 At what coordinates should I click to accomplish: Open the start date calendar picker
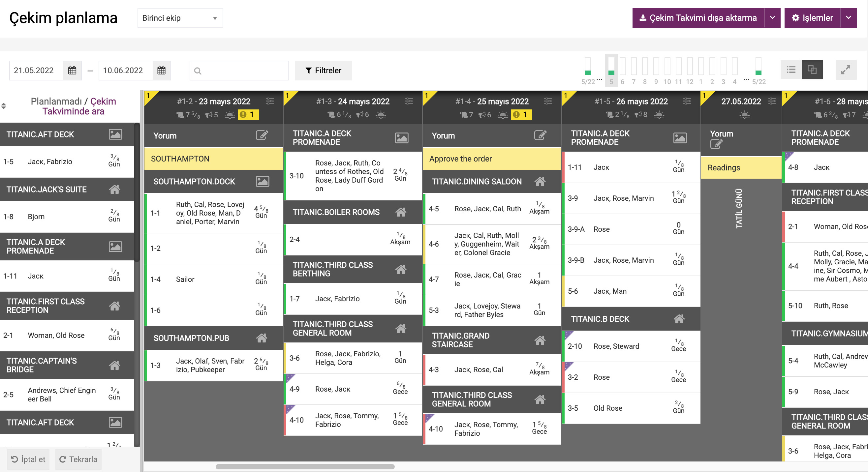[72, 70]
